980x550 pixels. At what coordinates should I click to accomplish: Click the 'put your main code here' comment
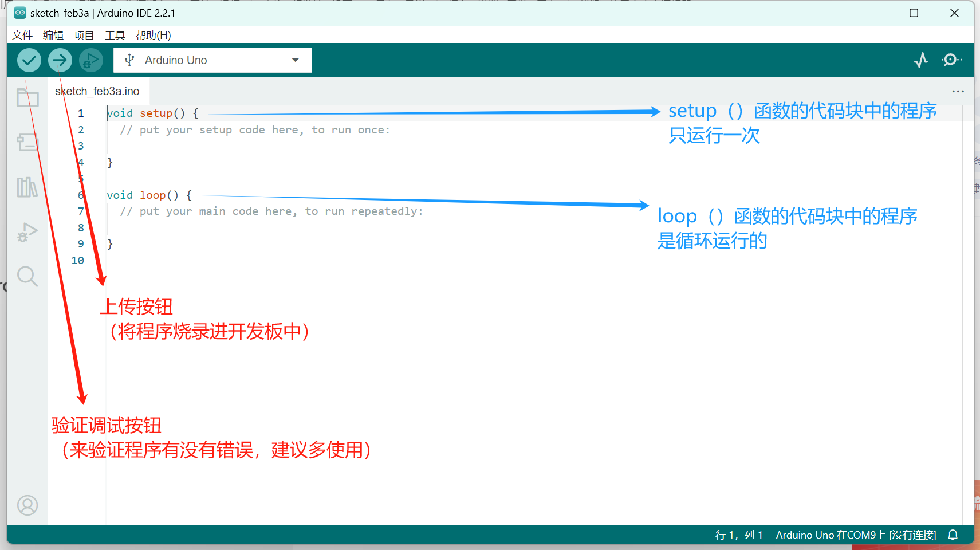point(271,211)
